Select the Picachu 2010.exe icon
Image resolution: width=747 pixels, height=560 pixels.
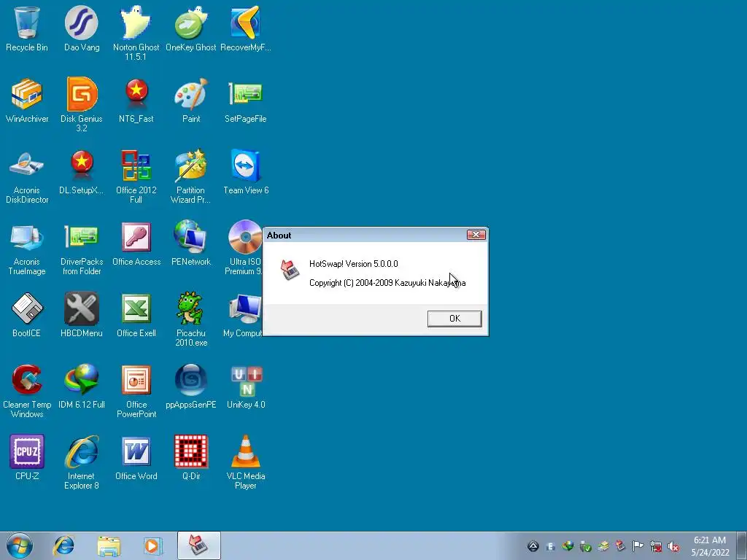(191, 319)
